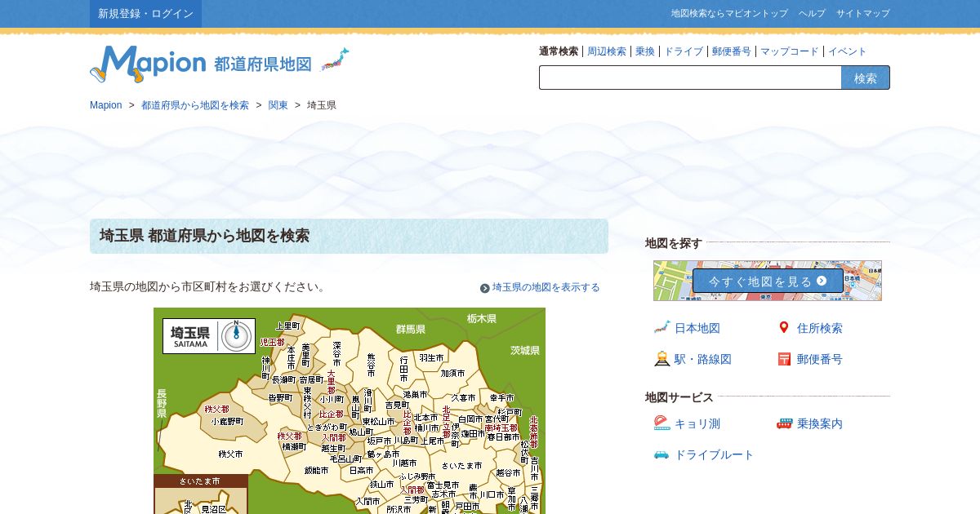The image size is (980, 514).
Task: Select 春日部市 on the map
Action: [x=503, y=436]
